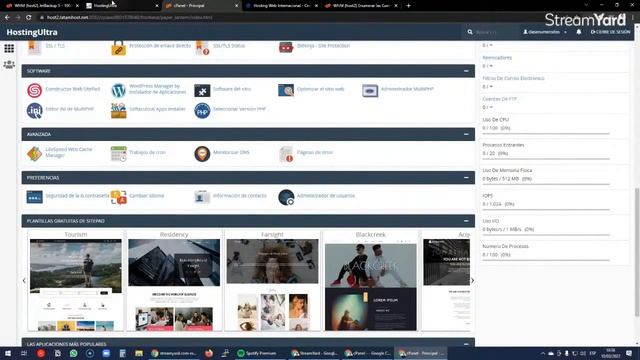Launch the SitePad website builder icon
The height and width of the screenshot is (360, 640).
pos(35,90)
